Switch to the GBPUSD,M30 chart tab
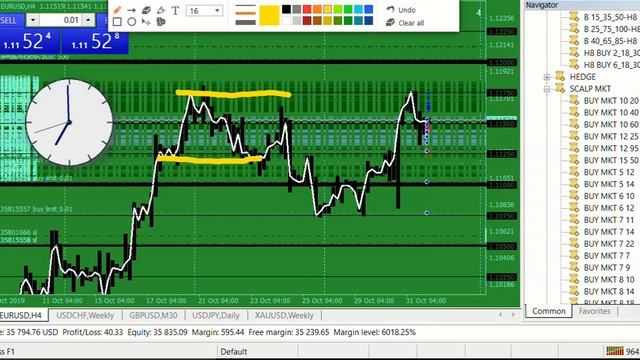The height and width of the screenshot is (360, 640). coord(153,316)
